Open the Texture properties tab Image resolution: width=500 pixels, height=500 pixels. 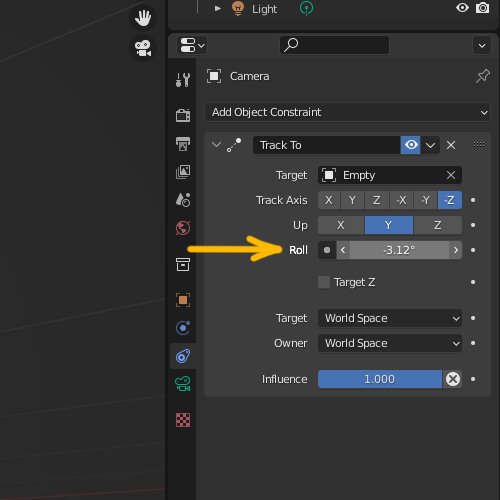pos(183,420)
